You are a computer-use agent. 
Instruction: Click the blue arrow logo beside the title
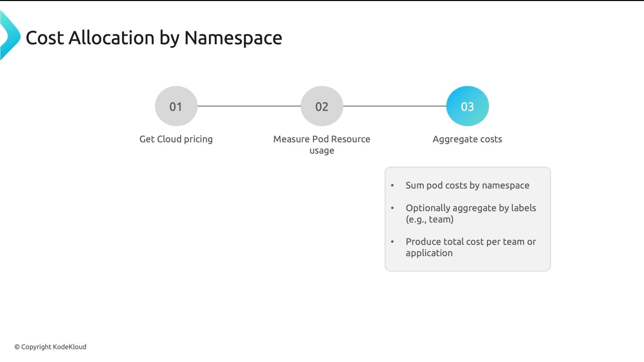(x=10, y=36)
